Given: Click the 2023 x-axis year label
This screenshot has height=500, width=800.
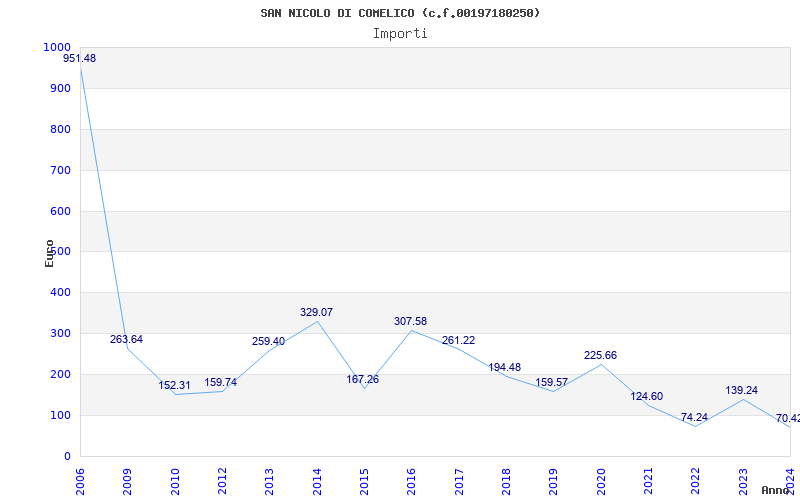Looking at the screenshot, I should pyautogui.click(x=743, y=481).
